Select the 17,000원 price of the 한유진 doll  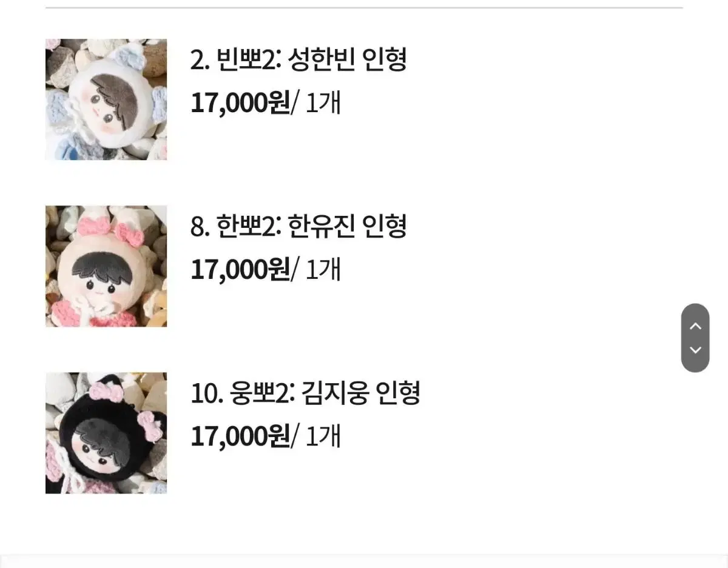pyautogui.click(x=240, y=270)
